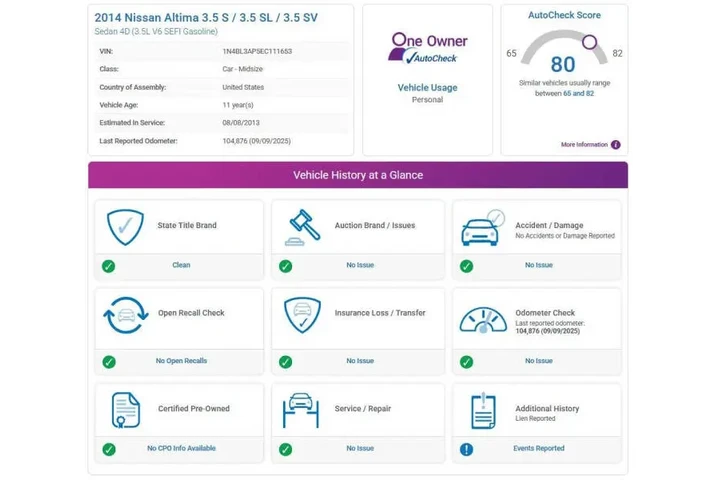Open the No CPO Info Available link
The image size is (720, 480).
click(x=181, y=448)
